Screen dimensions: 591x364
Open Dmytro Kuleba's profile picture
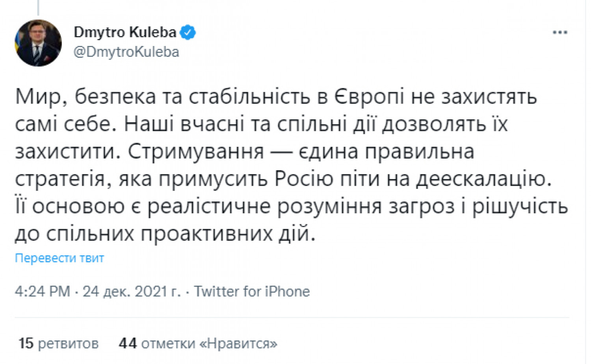(38, 43)
